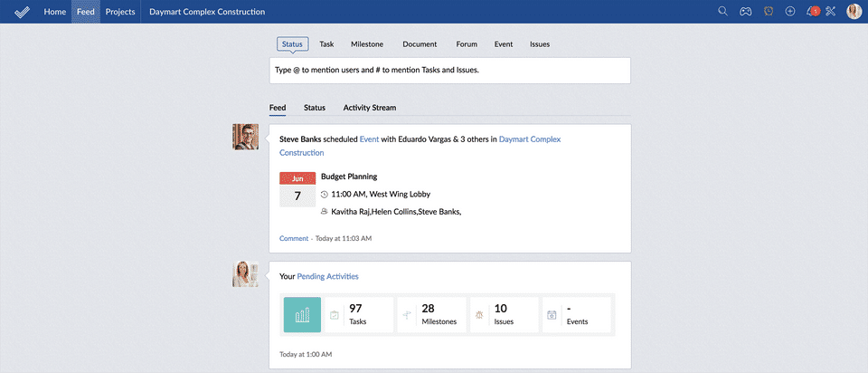
Task: Open the alarm clock timer icon
Action: pos(768,11)
